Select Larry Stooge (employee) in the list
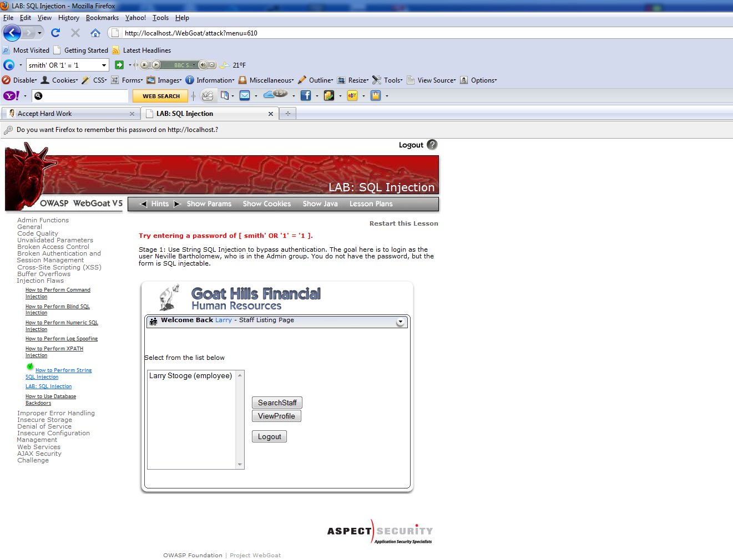 tap(190, 376)
